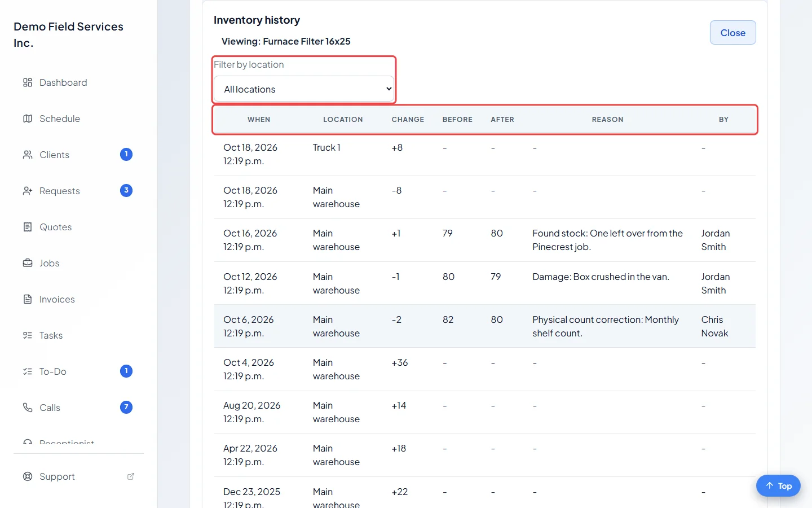This screenshot has height=508, width=812.
Task: Click the REASON column header
Action: pos(607,120)
